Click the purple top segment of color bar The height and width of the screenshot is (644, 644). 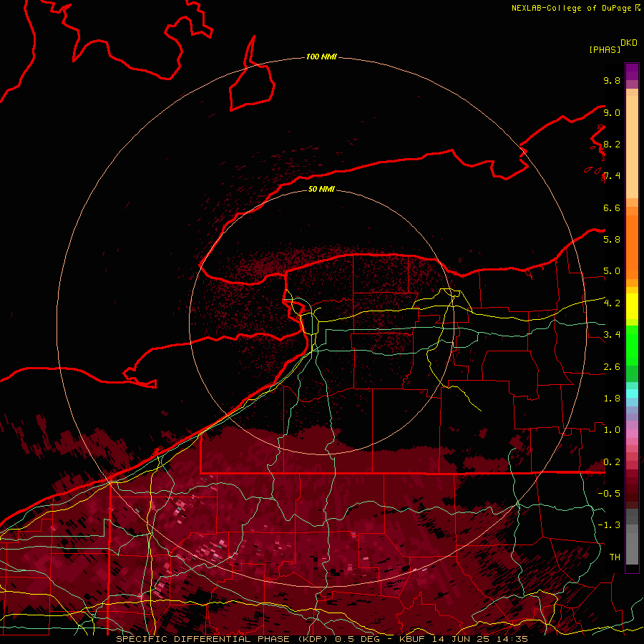point(632,72)
